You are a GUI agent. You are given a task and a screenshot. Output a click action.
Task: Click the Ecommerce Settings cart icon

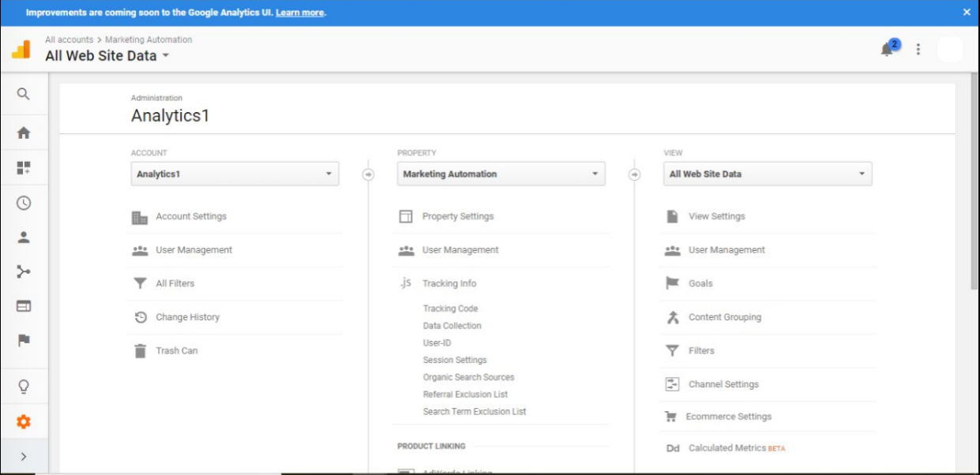pos(671,417)
